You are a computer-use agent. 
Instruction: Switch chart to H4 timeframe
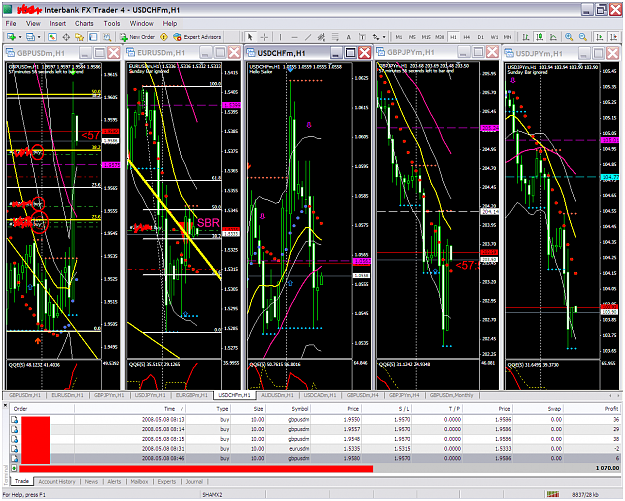pyautogui.click(x=467, y=37)
